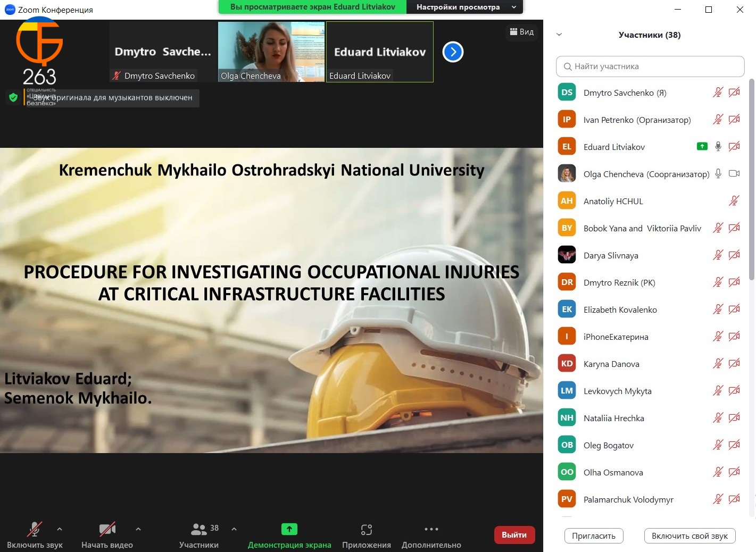
Task: Click the muted microphone icon for Ivan Petrenko
Action: click(718, 120)
